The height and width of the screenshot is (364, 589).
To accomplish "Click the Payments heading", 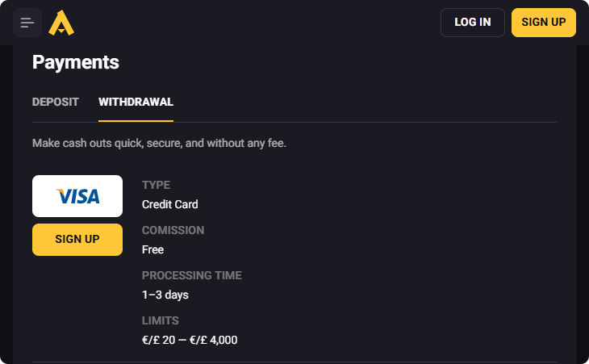I will point(76,62).
